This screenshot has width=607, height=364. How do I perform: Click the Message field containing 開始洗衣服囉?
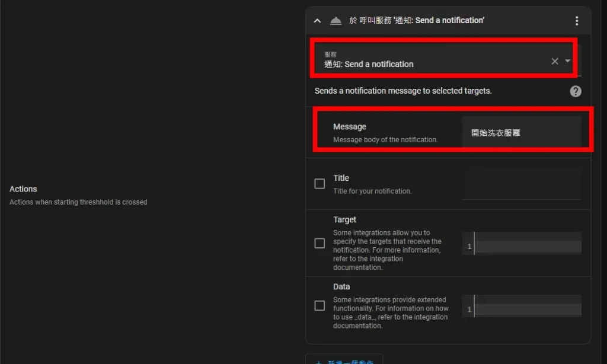(522, 133)
